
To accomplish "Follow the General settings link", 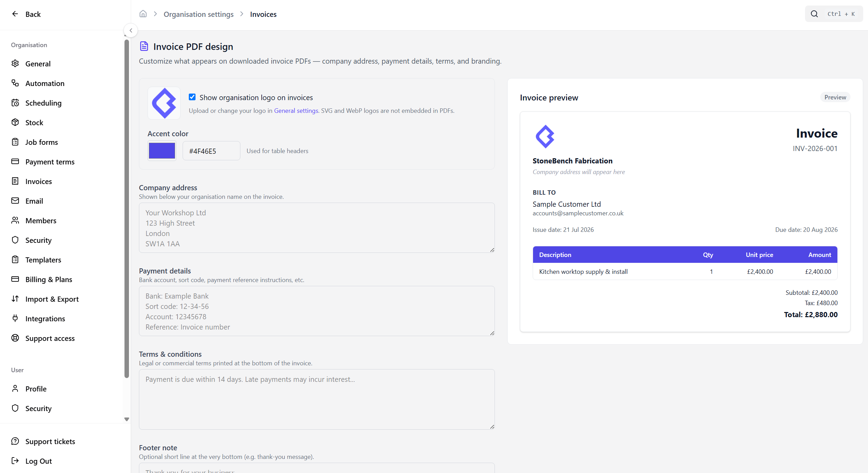I will coord(296,111).
